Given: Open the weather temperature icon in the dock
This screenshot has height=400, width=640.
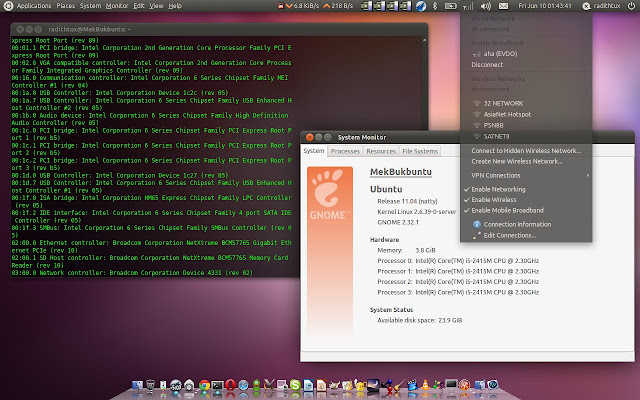Looking at the screenshot, I should tap(176, 385).
